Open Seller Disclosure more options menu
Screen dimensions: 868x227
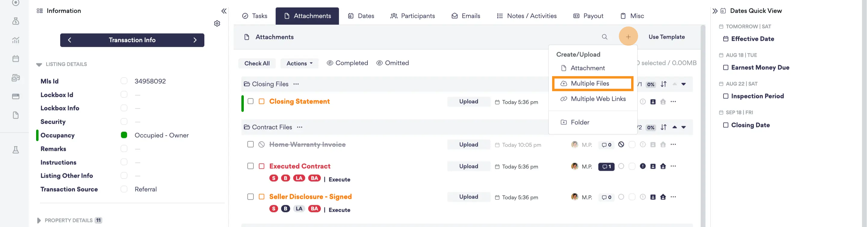(673, 197)
